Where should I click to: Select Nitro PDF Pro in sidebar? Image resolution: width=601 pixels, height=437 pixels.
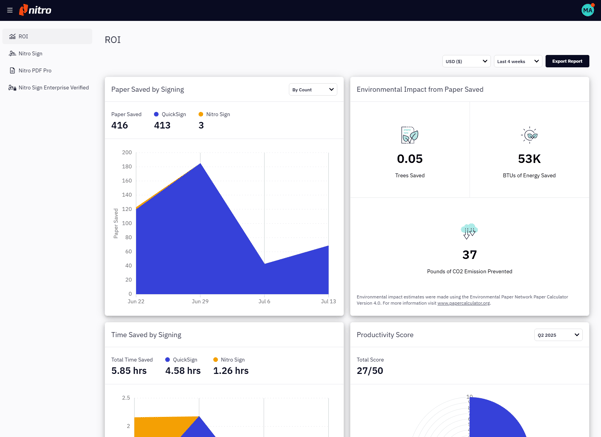[x=35, y=70]
